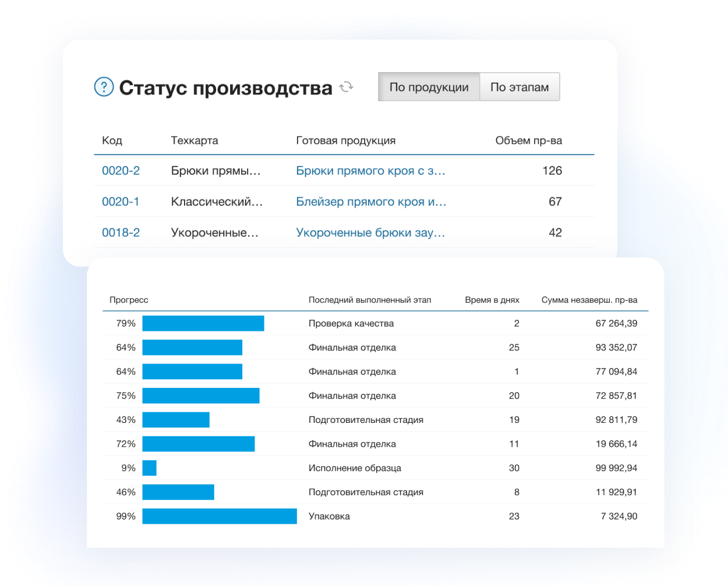
Task: Click «Сумма незаверш. пр-ва» column header
Action: coord(589,300)
